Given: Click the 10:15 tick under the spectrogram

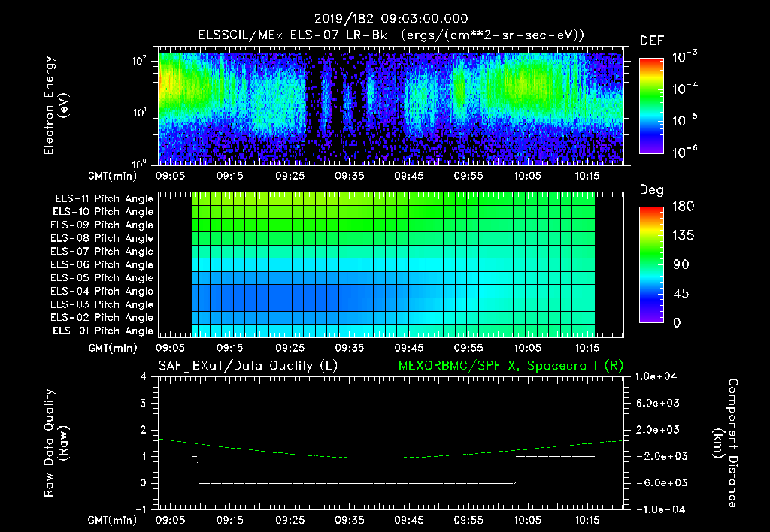Looking at the screenshot, I should click(x=587, y=176).
